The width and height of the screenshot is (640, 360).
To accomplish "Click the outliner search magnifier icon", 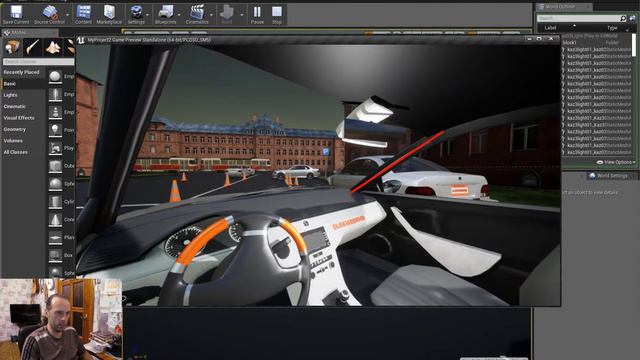I will (623, 18).
